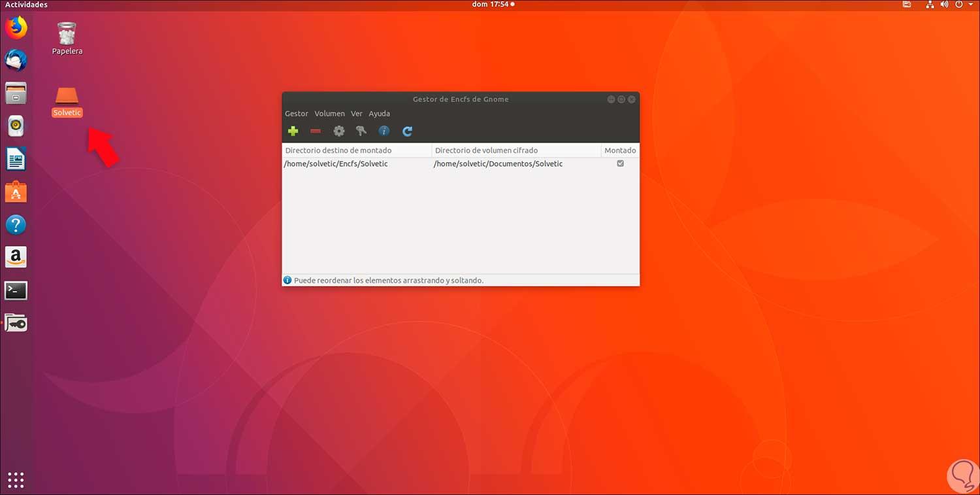
Task: Click Actividades in the top bar
Action: 26,5
